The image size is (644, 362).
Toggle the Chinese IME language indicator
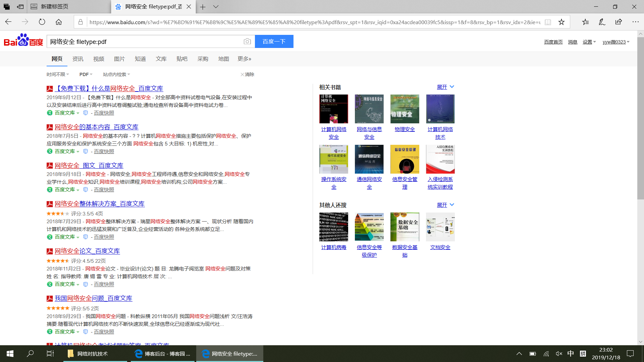(571, 354)
